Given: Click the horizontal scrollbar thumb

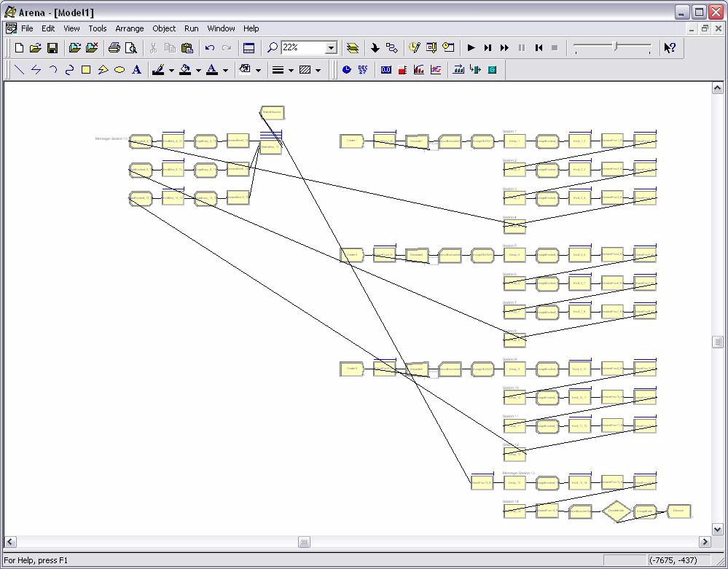Looking at the screenshot, I should pos(304,542).
